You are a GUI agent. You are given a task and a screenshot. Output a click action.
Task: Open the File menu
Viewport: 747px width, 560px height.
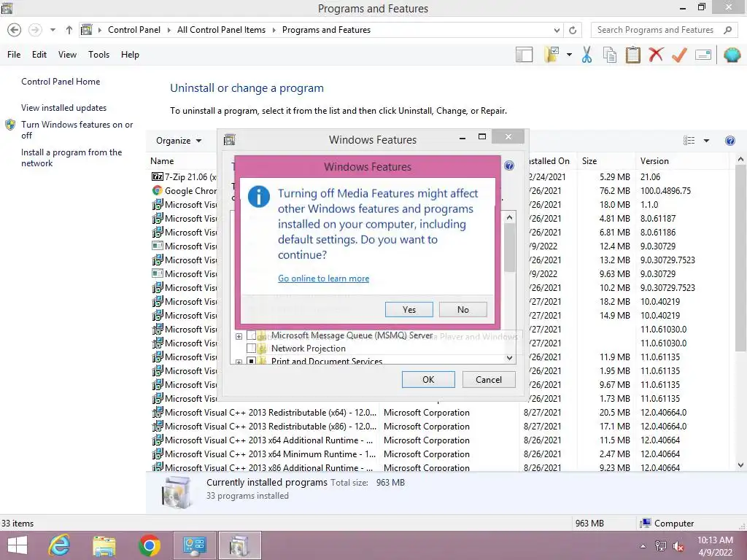(14, 55)
